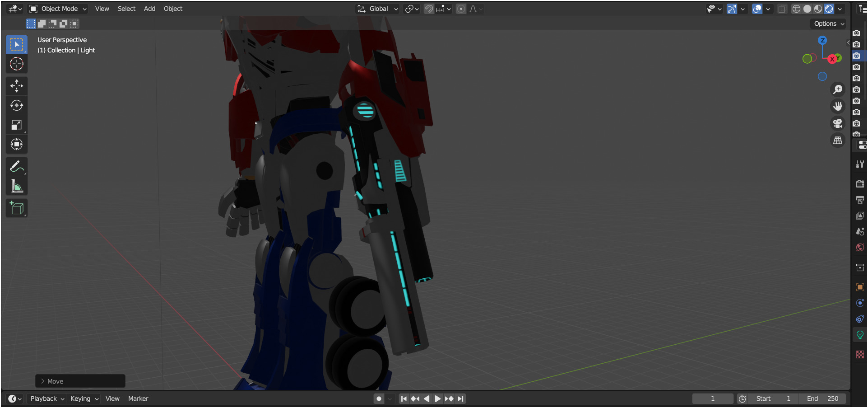Activate the Measure ruler tool
The width and height of the screenshot is (868, 408).
[17, 186]
